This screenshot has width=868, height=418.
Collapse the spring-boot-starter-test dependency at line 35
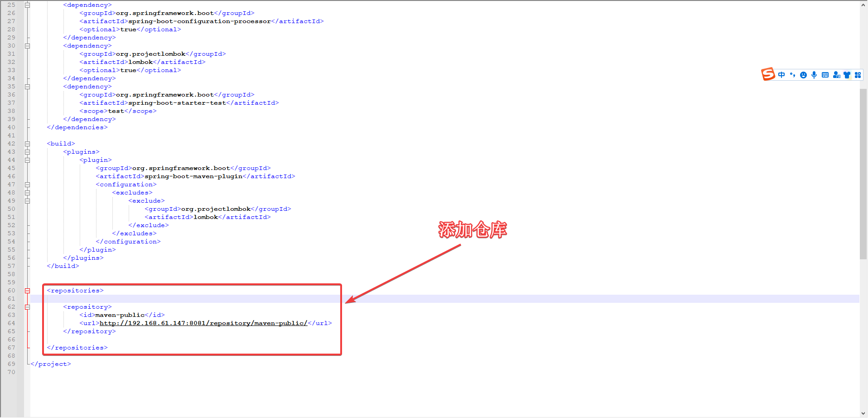click(x=27, y=86)
